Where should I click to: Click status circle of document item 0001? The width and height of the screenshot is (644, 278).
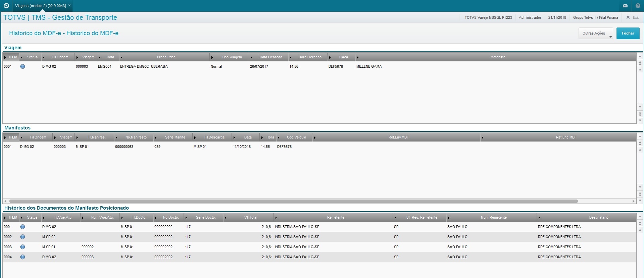pyautogui.click(x=22, y=227)
